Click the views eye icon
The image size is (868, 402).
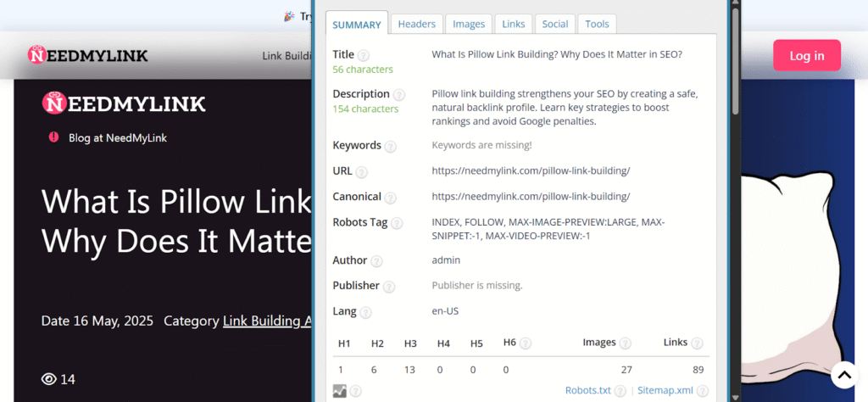[x=49, y=379]
